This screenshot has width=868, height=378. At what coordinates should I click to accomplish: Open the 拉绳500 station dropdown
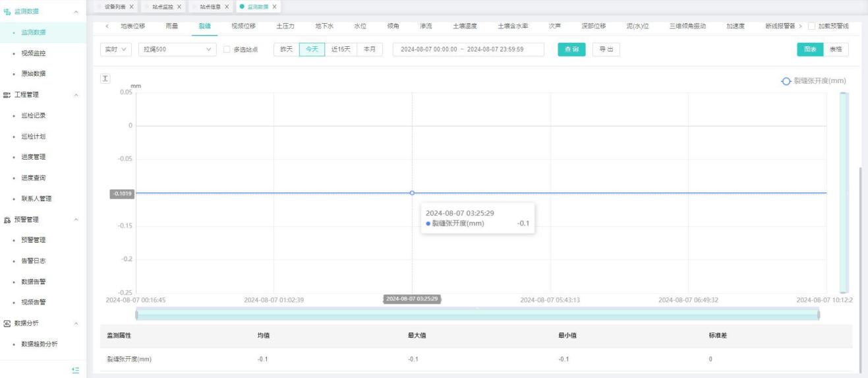pyautogui.click(x=177, y=49)
